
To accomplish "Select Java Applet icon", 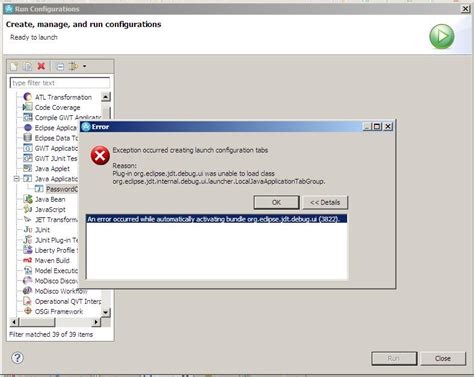I will 28,168.
